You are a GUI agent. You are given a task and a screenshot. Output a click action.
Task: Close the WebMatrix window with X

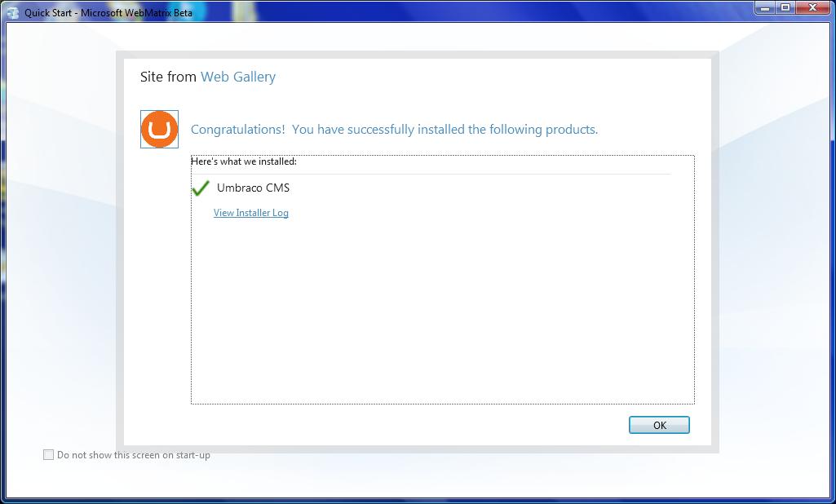coord(813,8)
